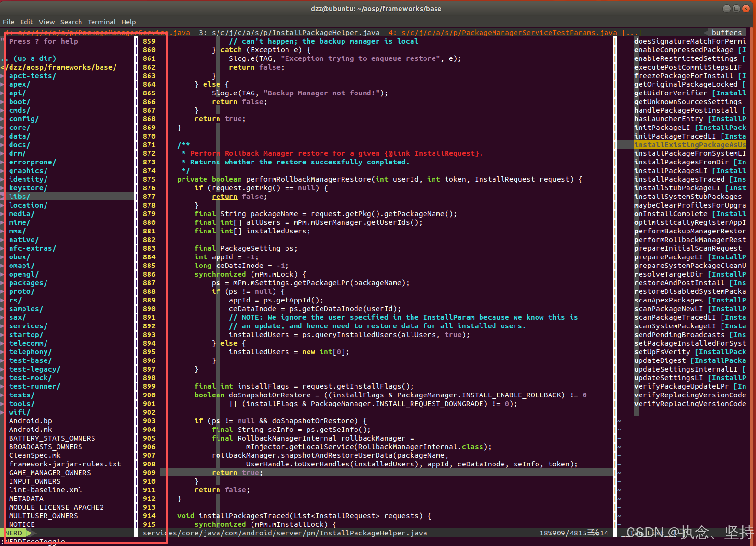
Task: Jump to sendPendingBroadcasts tag
Action: (690, 335)
